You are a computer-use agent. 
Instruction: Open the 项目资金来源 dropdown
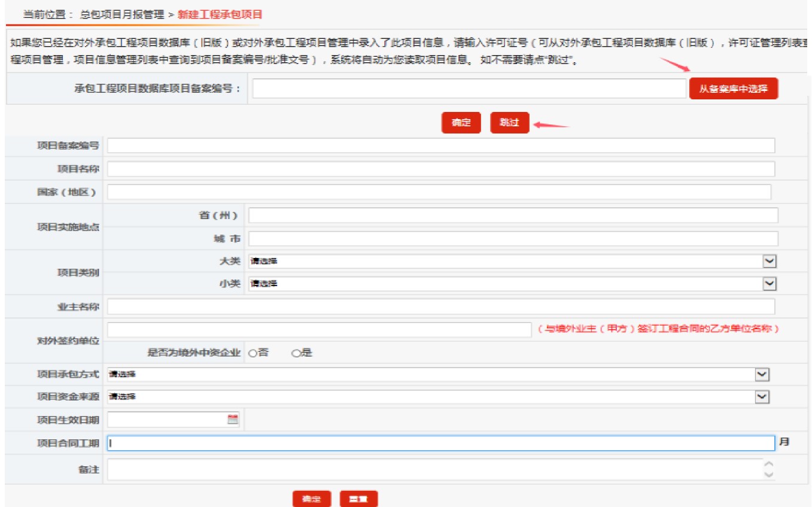pyautogui.click(x=762, y=397)
